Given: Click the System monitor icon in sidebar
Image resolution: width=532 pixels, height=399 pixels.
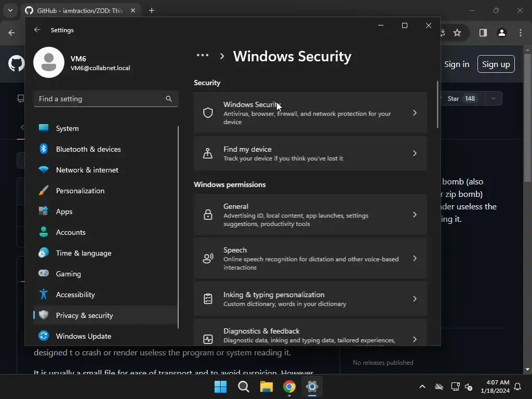Looking at the screenshot, I should click(x=44, y=128).
